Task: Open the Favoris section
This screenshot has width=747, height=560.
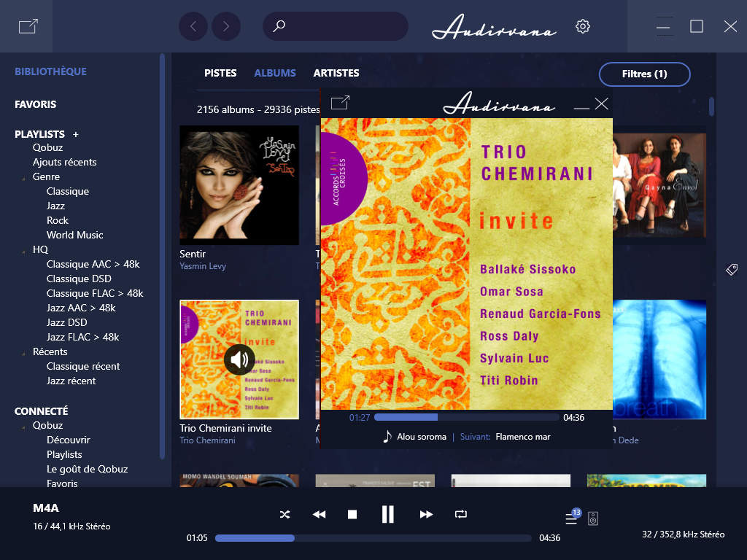Action: coord(35,104)
